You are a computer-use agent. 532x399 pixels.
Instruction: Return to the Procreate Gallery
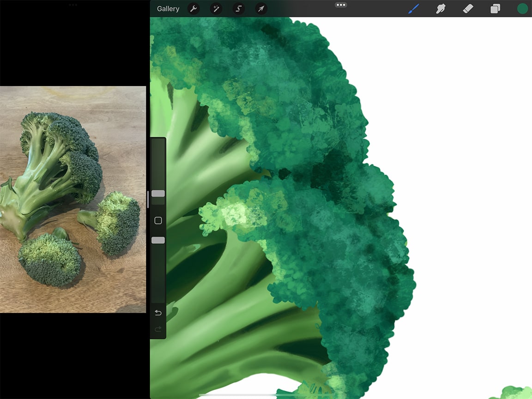(168, 8)
